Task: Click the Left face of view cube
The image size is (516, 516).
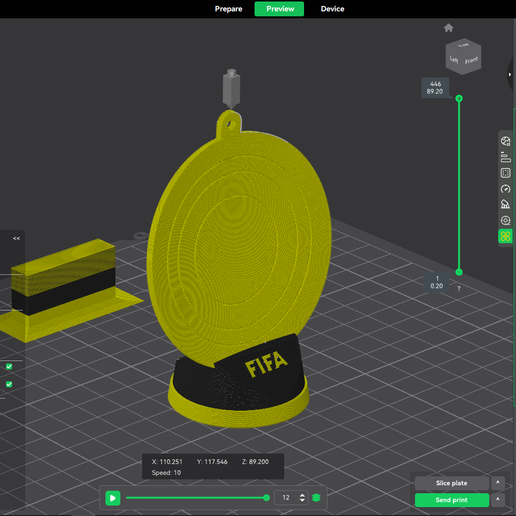Action: (454, 60)
